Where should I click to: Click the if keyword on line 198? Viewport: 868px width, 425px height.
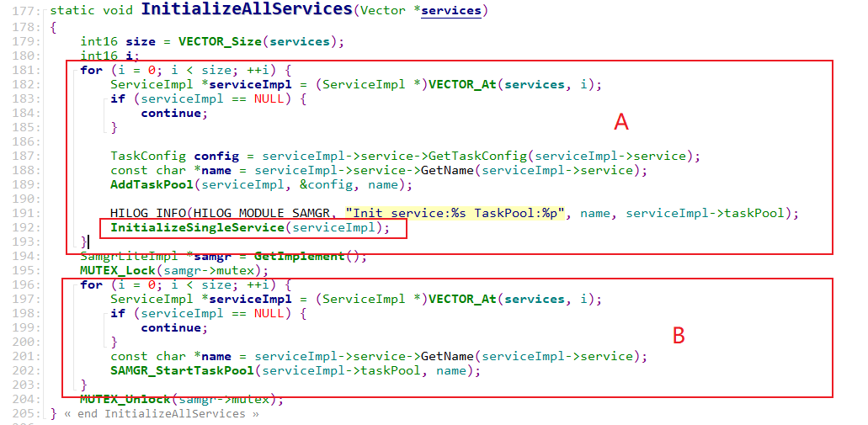point(117,314)
